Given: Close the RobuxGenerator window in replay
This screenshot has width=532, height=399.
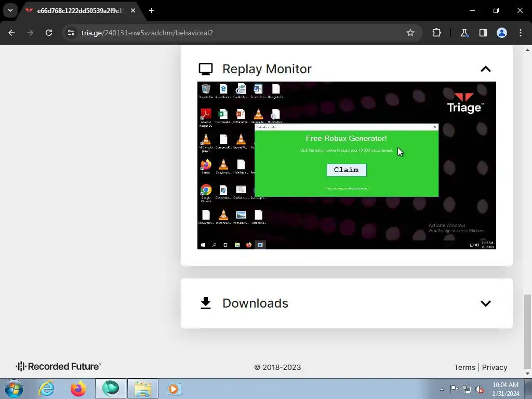Looking at the screenshot, I should 435,127.
